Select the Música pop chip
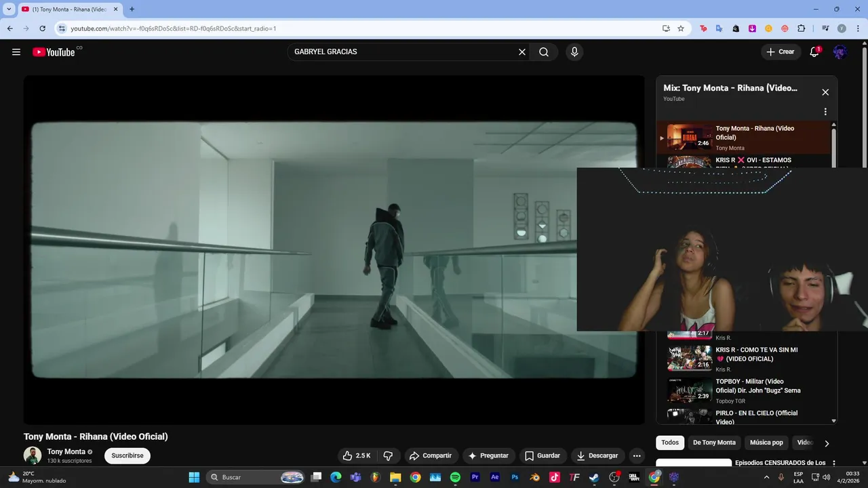Viewport: 868px width, 488px height. coord(766,443)
